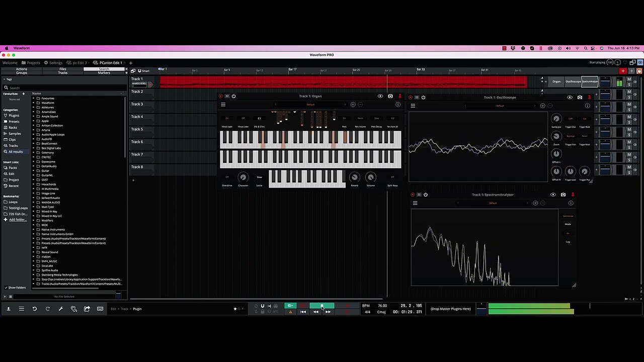The width and height of the screenshot is (644, 362).
Task: Open the Organ preset selector showing Default
Action: pyautogui.click(x=310, y=105)
